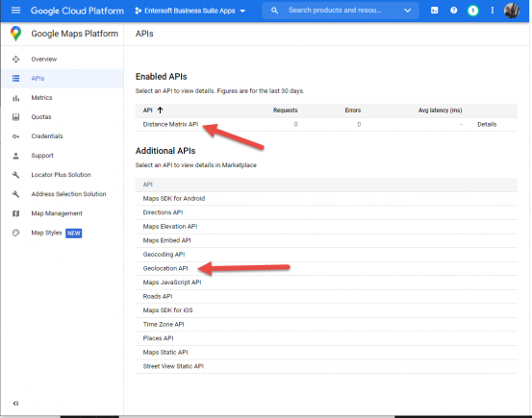Open Map Styles in the sidebar
Image resolution: width=532 pixels, height=418 pixels.
pos(46,233)
